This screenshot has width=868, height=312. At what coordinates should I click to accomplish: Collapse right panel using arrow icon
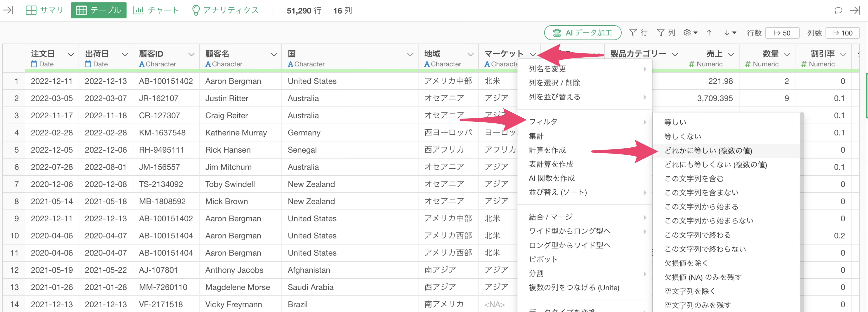point(855,10)
